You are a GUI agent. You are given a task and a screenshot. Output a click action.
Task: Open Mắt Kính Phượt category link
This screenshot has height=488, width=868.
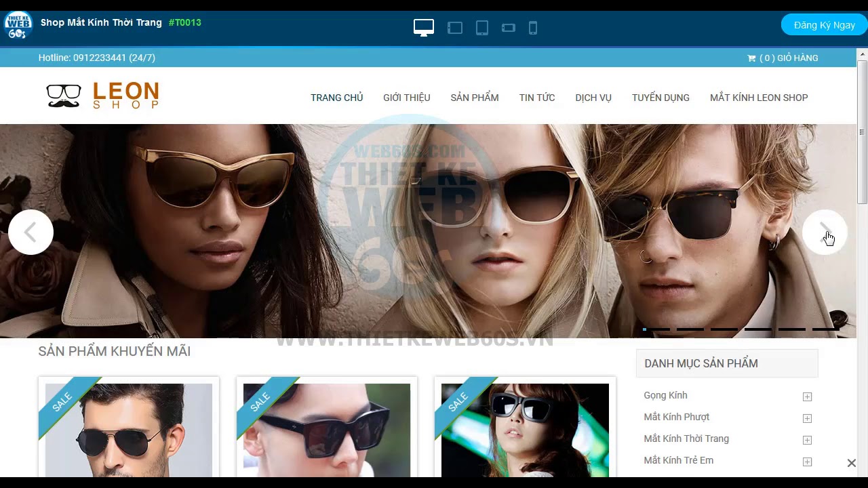676,417
